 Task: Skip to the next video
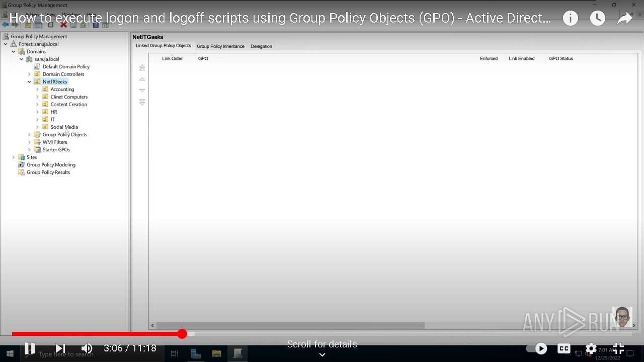[60, 348]
